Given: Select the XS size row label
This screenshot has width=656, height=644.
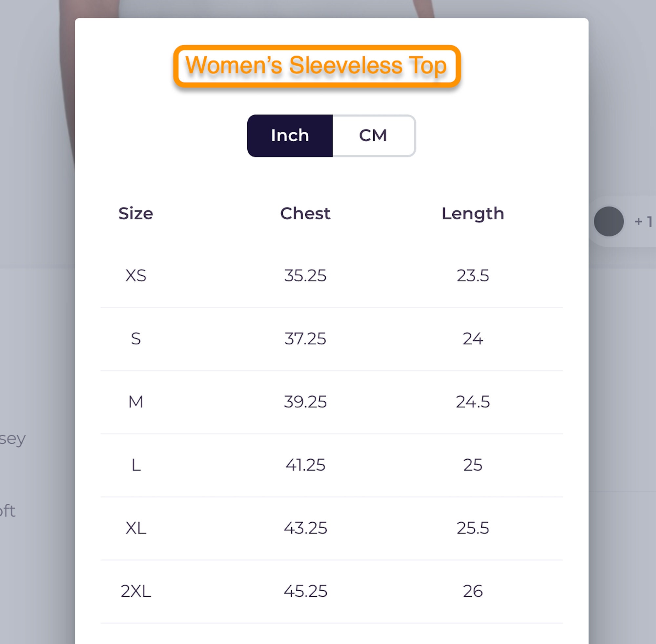Looking at the screenshot, I should 136,275.
